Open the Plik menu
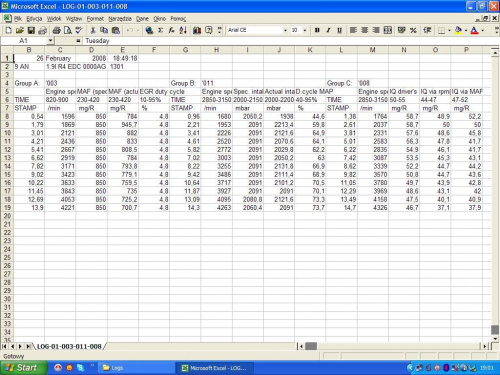500x375 pixels. click(18, 19)
